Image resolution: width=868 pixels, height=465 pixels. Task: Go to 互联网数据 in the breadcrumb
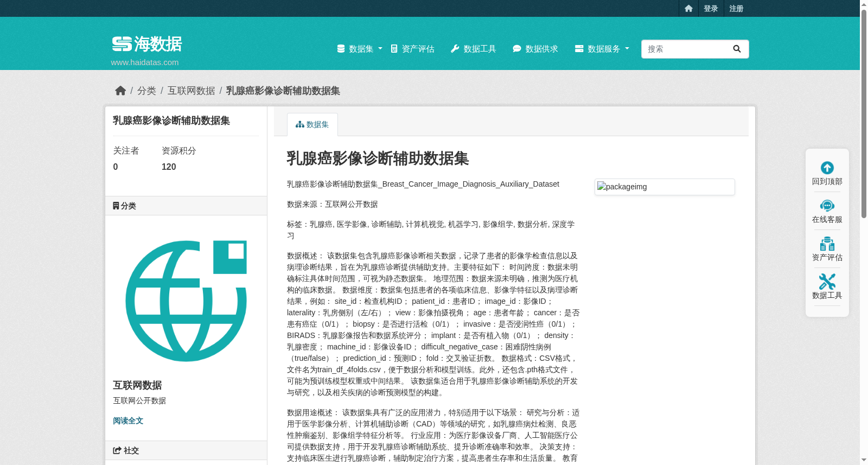pyautogui.click(x=191, y=91)
